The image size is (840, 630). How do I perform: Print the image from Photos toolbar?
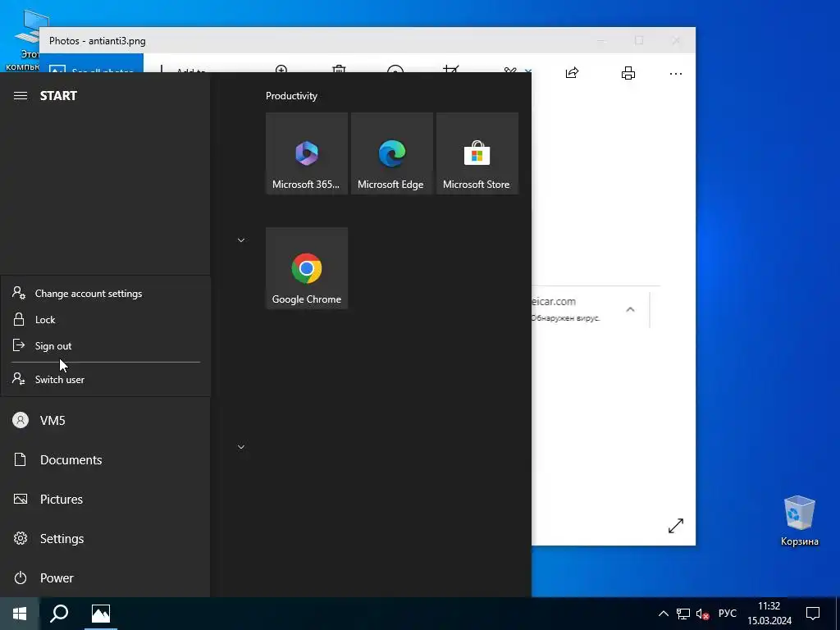tap(628, 73)
